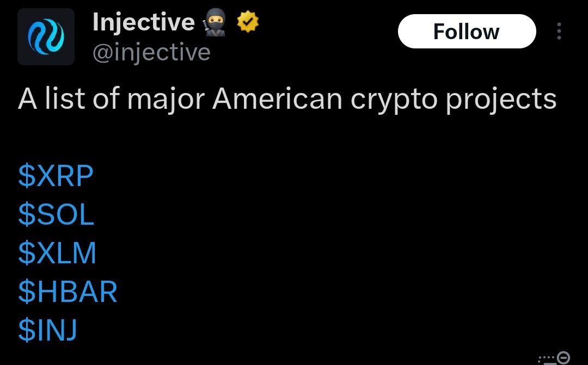
Task: Follow the Injective account
Action: (x=467, y=32)
